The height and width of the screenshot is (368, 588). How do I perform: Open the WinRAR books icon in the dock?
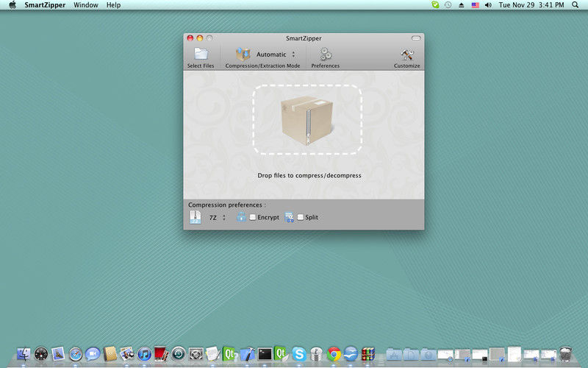click(368, 354)
